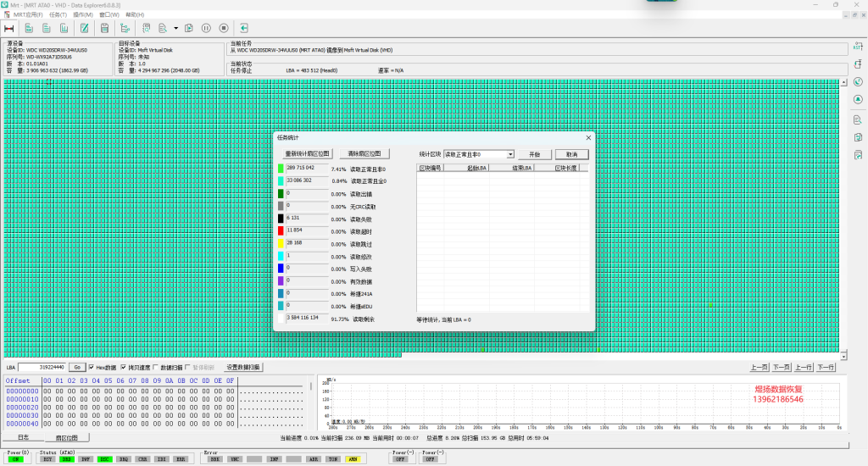Click the RST icon in the right sidebar
Screen dimensions: 868x466
(858, 47)
